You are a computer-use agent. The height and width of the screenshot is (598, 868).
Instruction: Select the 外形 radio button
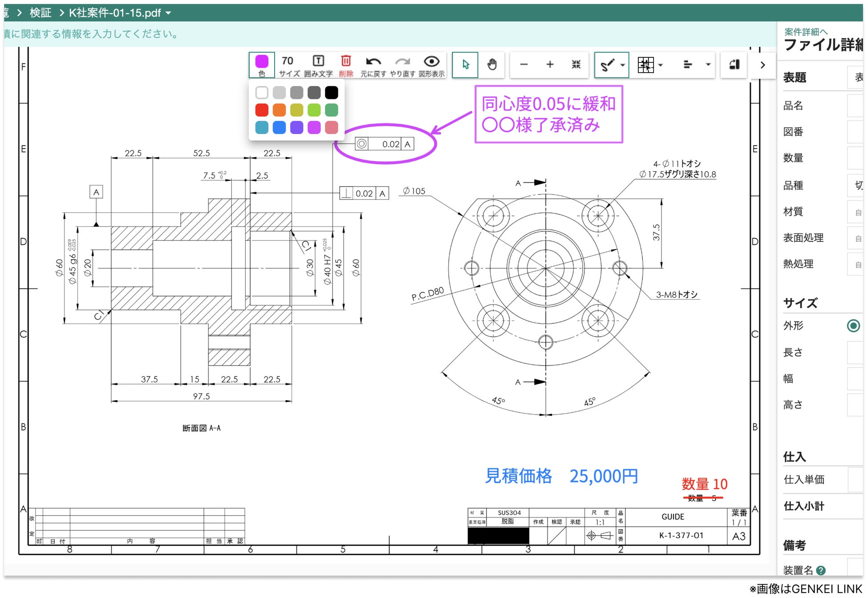tap(853, 325)
